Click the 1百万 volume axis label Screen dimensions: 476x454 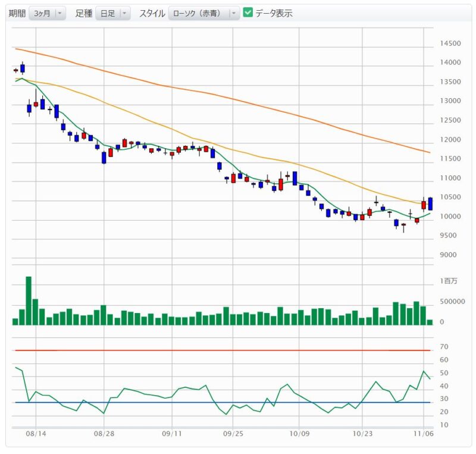449,281
